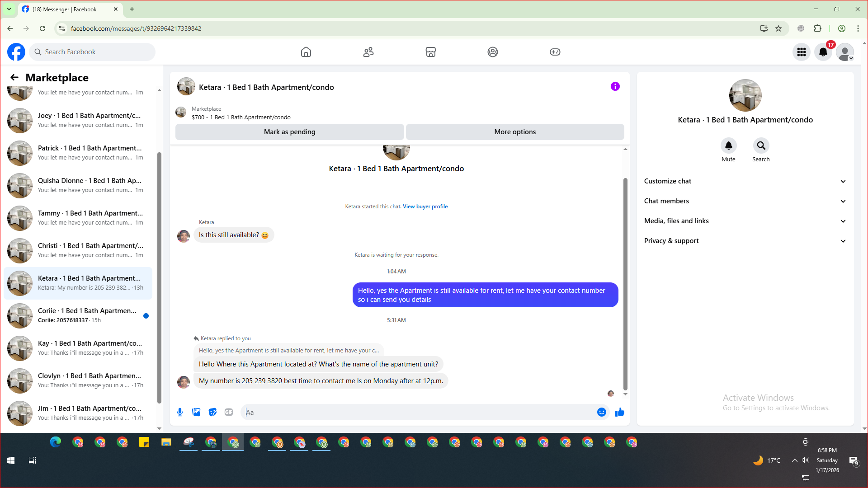Open the Friends tab in the top navigation
The image size is (868, 488).
[368, 52]
